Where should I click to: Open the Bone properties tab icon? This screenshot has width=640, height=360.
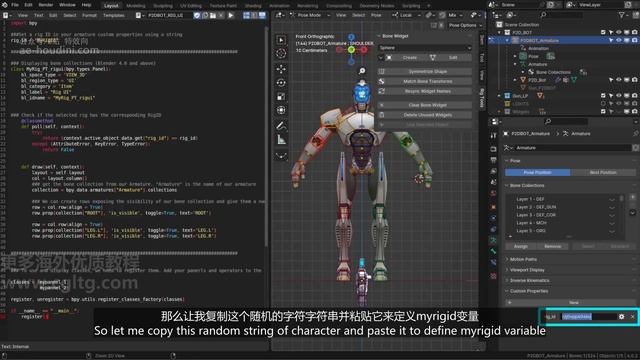click(493, 251)
